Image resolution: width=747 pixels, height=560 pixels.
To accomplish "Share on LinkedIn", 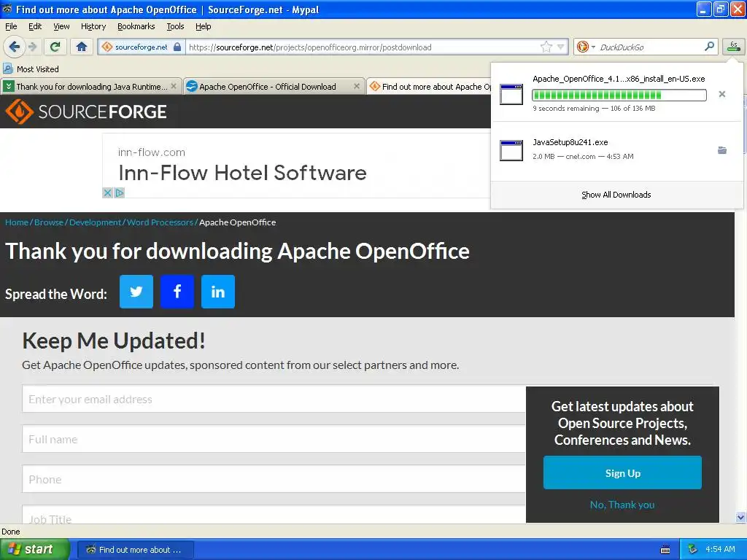I will coord(218,292).
